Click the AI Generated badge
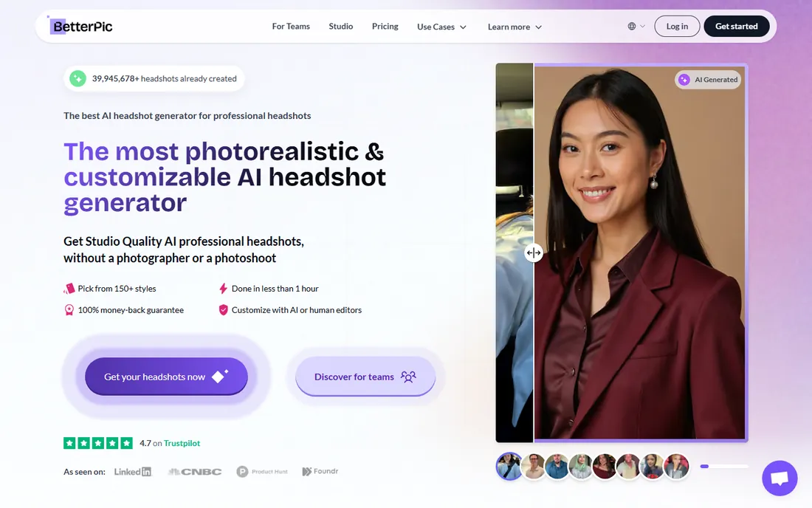 click(709, 80)
